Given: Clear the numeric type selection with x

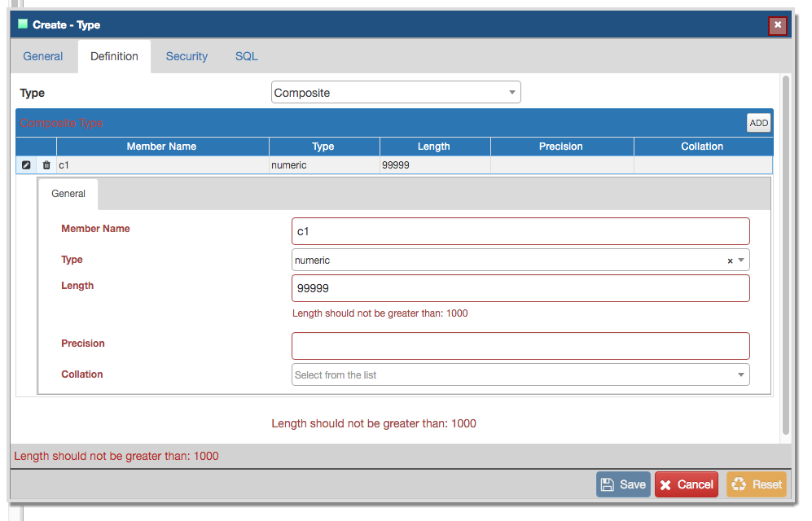Looking at the screenshot, I should click(730, 261).
